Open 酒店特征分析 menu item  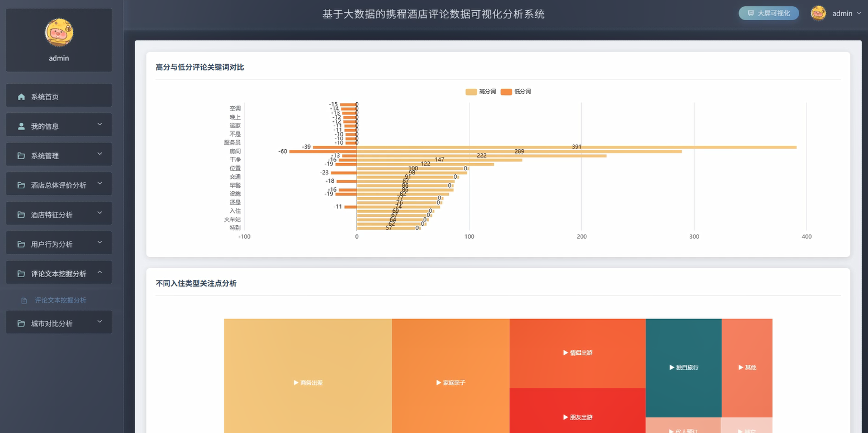59,214
